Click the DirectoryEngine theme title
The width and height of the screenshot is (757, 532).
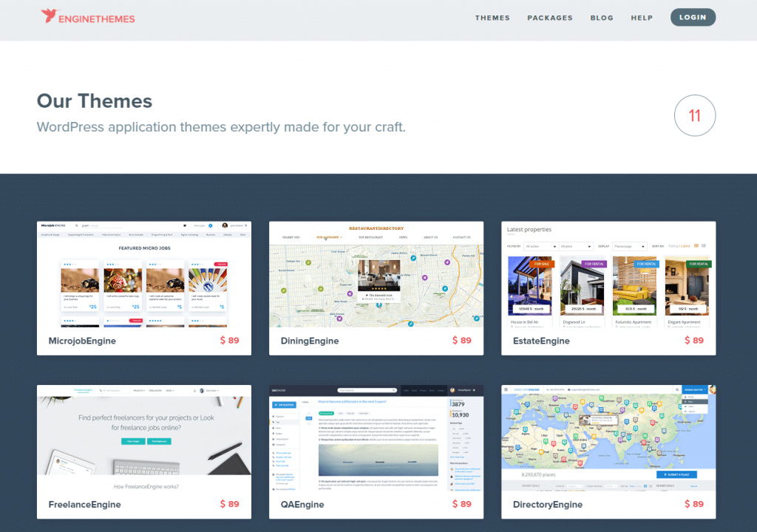[548, 505]
